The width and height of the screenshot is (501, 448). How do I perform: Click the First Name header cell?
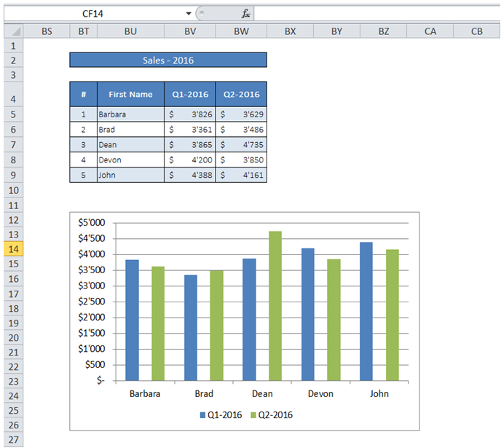130,94
